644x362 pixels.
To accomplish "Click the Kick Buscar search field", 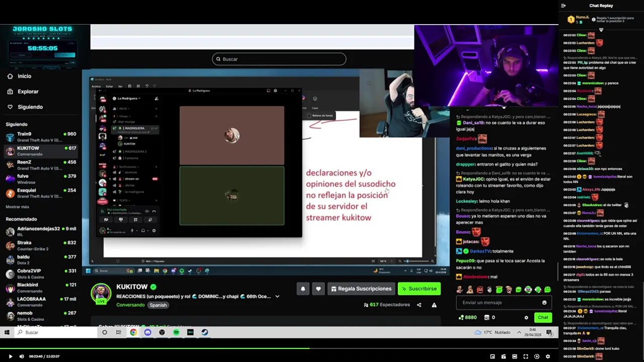I will 279,59.
